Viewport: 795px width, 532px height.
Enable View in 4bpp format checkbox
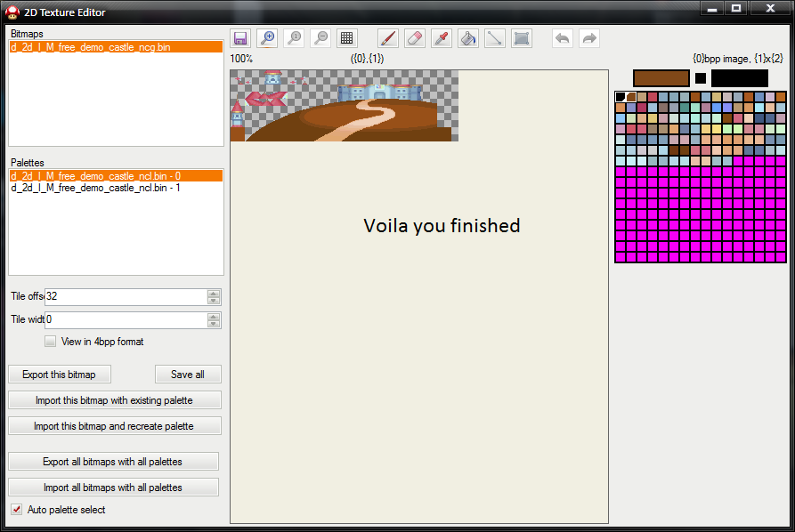[x=50, y=342]
